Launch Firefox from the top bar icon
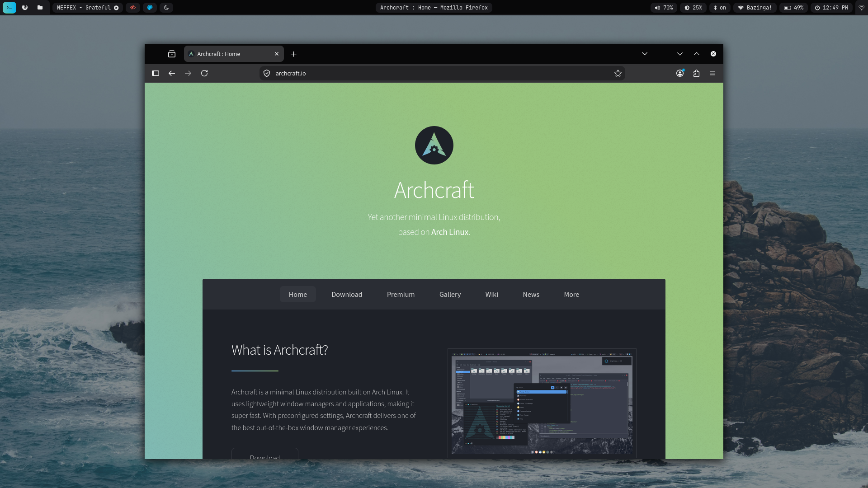Viewport: 868px width, 488px height. [25, 8]
